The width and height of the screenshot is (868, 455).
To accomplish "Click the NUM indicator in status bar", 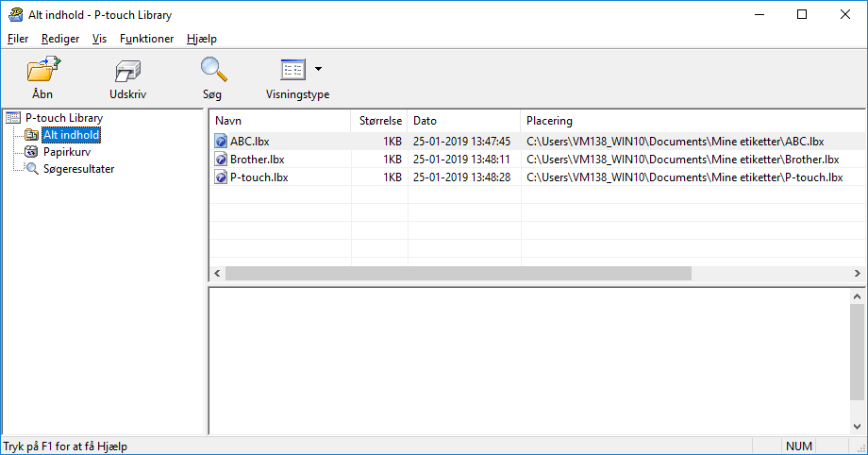I will tap(799, 447).
